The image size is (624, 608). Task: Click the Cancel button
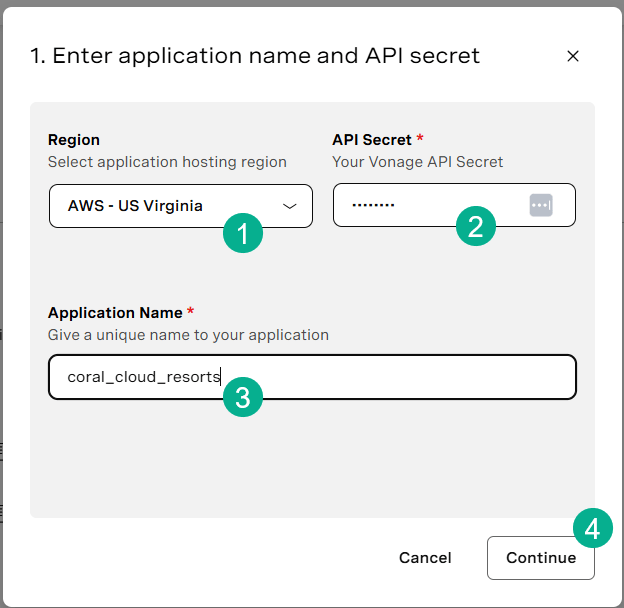click(425, 557)
